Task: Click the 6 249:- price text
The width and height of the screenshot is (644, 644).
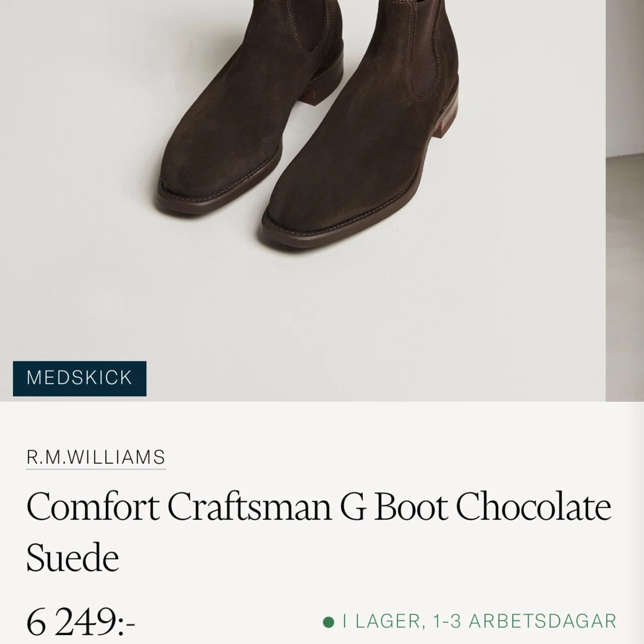Action: 81,622
